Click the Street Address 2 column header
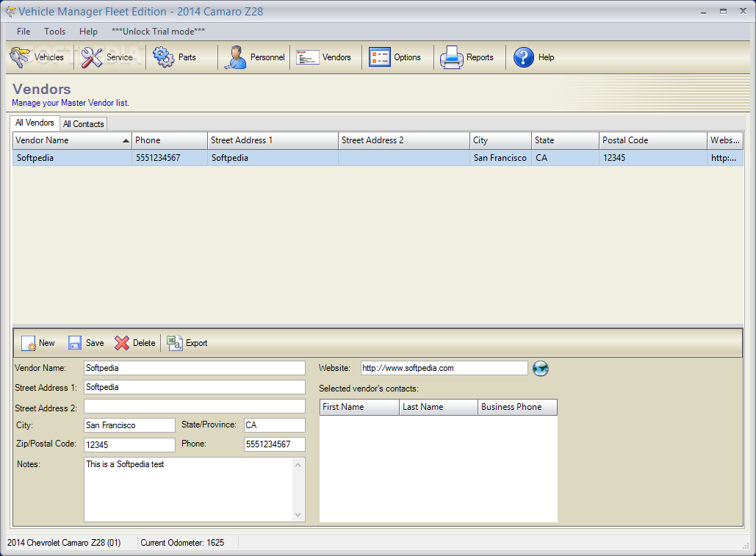This screenshot has width=756, height=556. tap(404, 140)
